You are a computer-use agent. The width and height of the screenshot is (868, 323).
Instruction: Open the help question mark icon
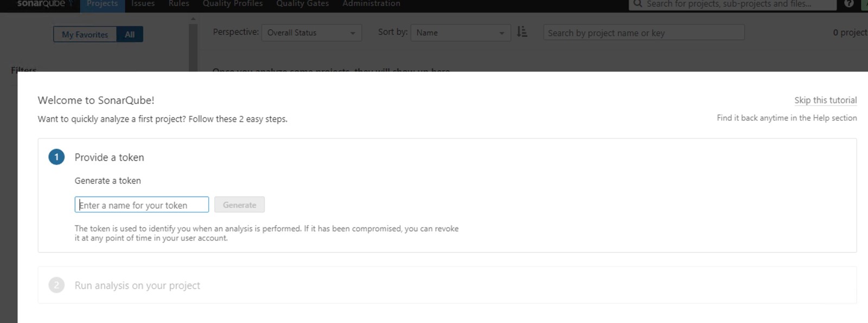[x=849, y=4]
